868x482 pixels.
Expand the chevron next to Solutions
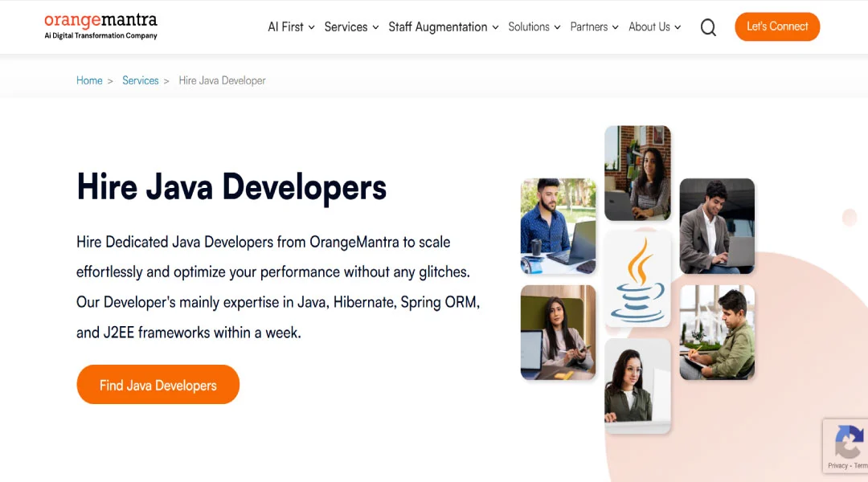click(557, 27)
